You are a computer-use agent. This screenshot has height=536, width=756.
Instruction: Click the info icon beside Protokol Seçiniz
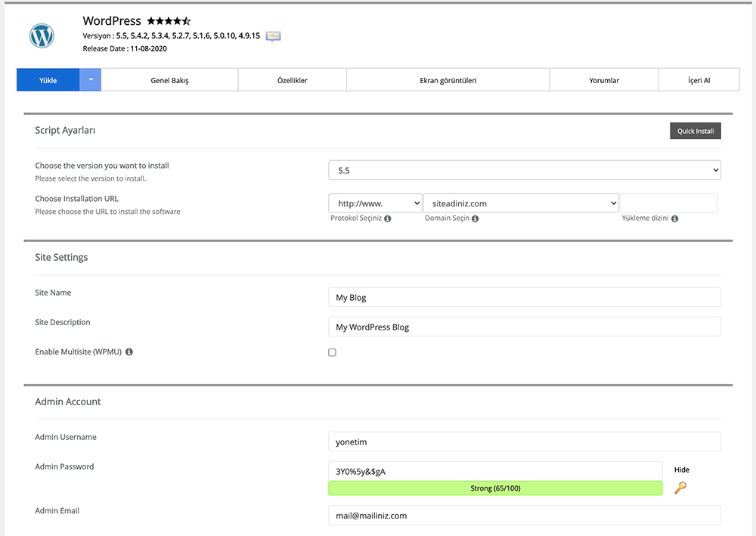click(x=388, y=218)
